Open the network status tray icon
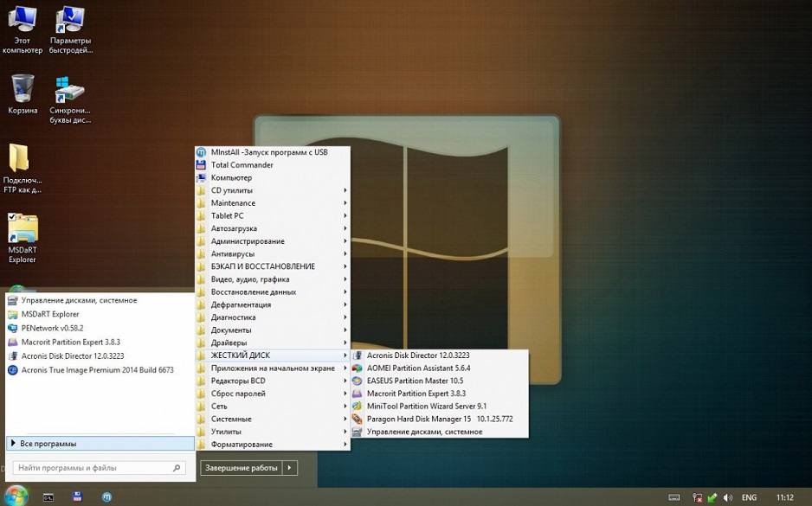This screenshot has height=506, width=812. click(698, 497)
